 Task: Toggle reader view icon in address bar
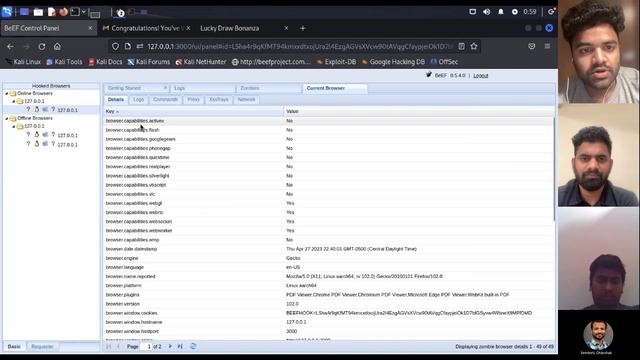462,46
